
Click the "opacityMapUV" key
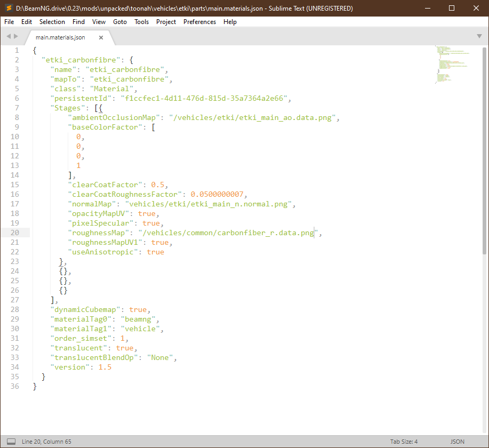(x=99, y=214)
